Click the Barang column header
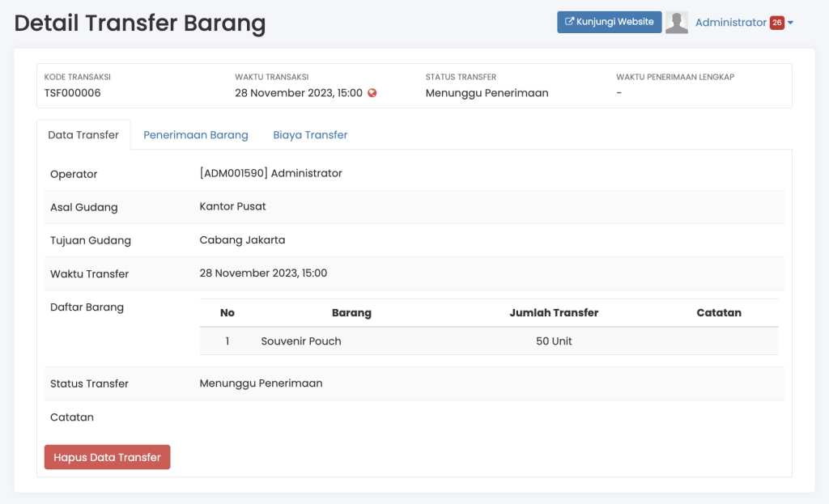 pyautogui.click(x=351, y=312)
